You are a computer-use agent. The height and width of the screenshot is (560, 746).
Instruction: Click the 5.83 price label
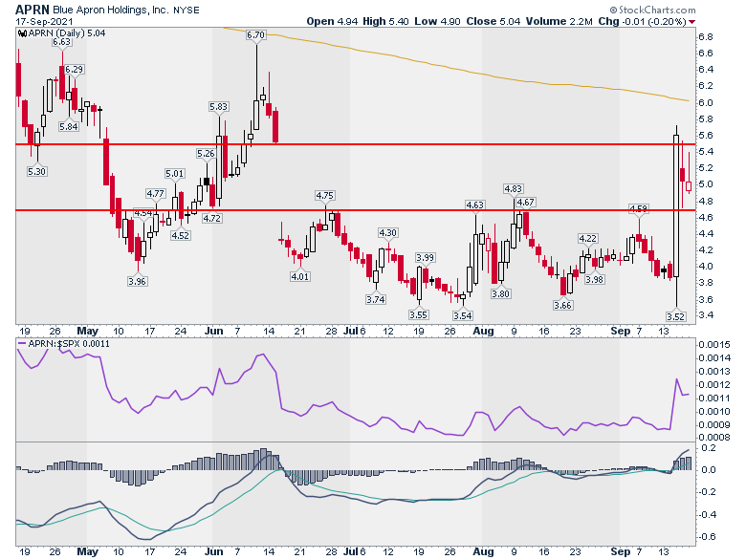coord(218,107)
